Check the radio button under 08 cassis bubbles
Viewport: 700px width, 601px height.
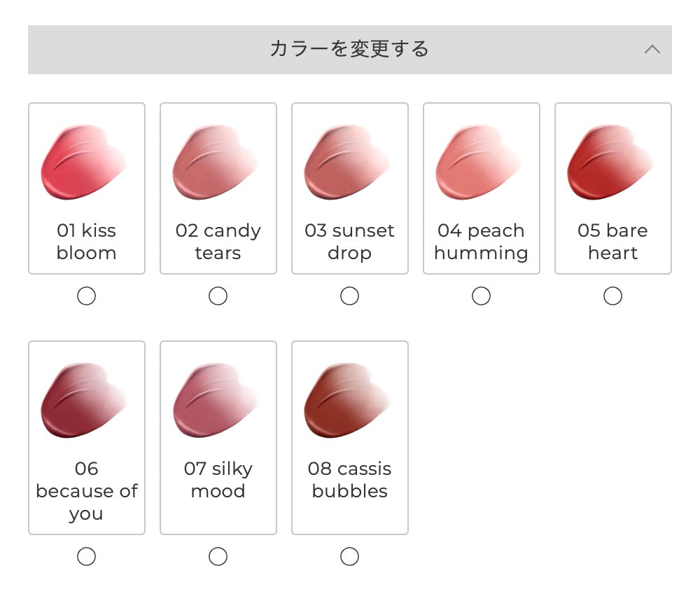point(349,556)
